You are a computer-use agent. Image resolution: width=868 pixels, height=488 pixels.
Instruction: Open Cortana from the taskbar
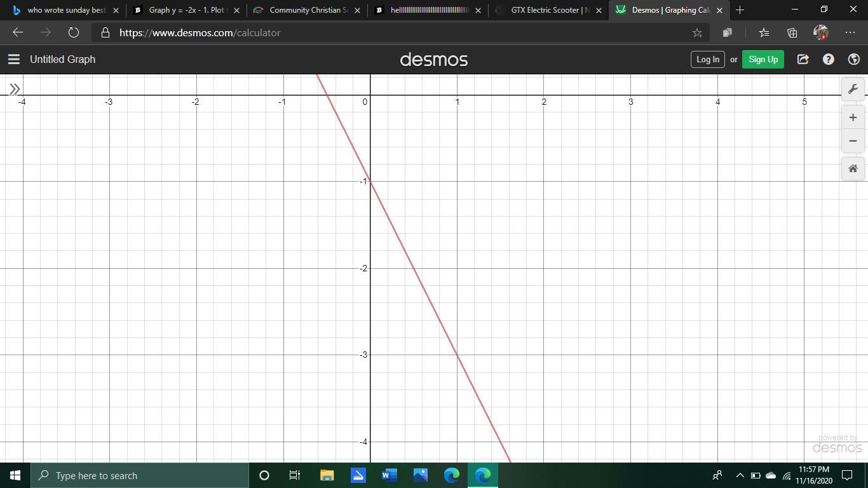264,475
